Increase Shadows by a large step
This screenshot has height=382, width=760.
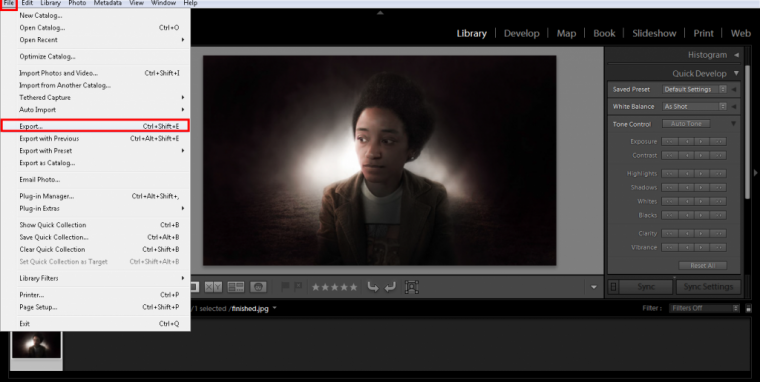click(x=718, y=188)
